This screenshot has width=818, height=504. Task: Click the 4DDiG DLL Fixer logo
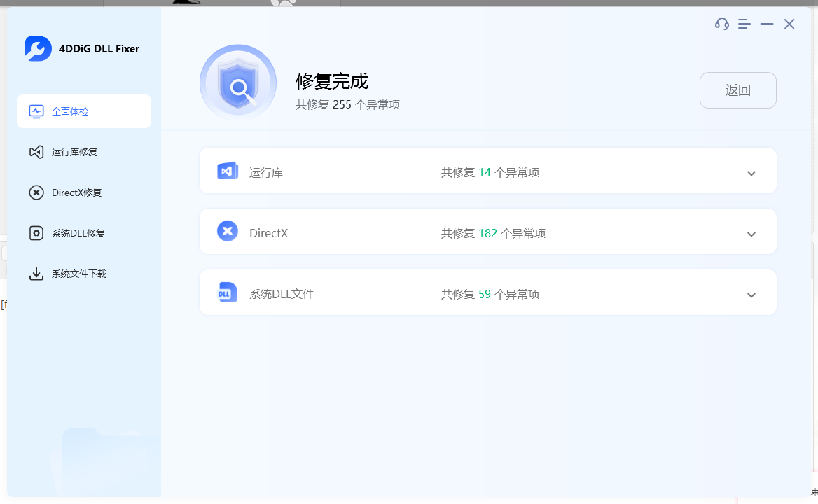38,48
